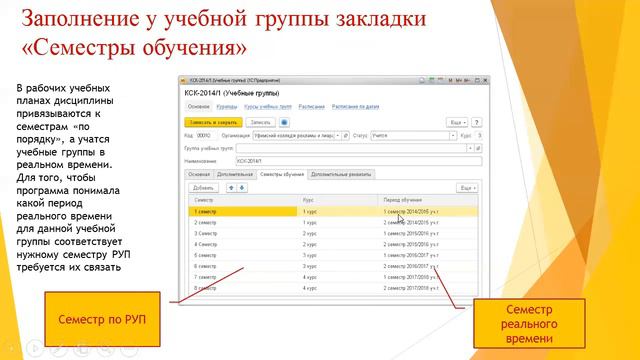Click the '2 курс' cell in 3 Семестр row
Viewport: 640px width, 360px height.
tap(310, 233)
